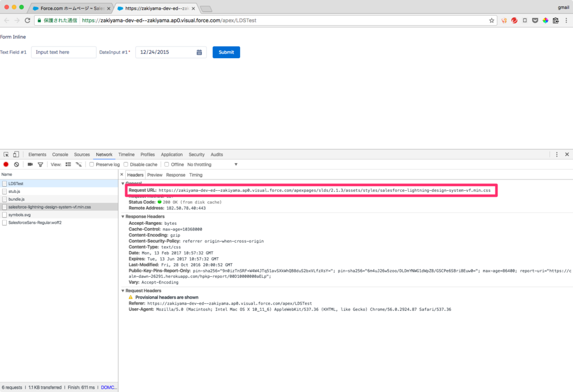Viewport: 573px width, 392px height.
Task: Show the Response sub-tab
Action: 176,175
